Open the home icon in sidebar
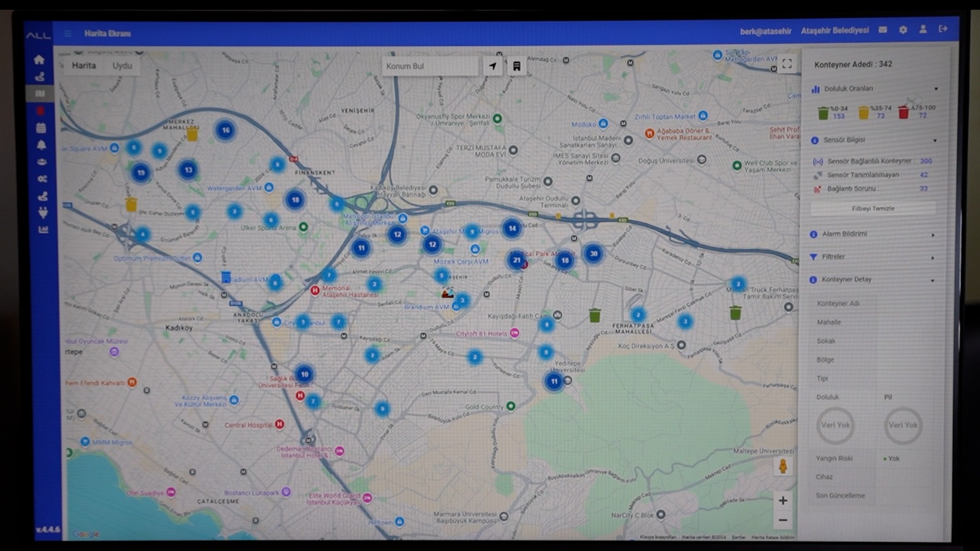This screenshot has width=980, height=551. [x=39, y=60]
